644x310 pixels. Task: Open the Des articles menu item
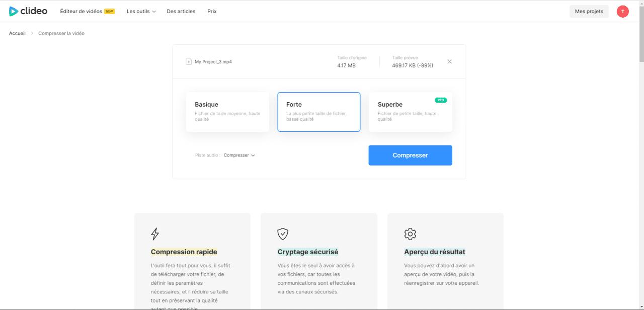(x=181, y=11)
